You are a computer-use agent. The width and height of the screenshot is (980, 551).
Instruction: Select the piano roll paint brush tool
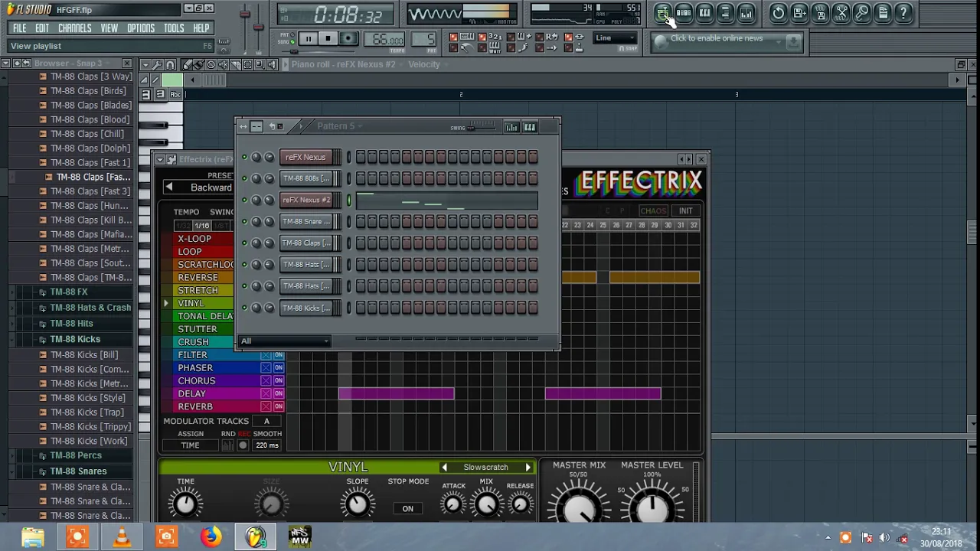[199, 65]
